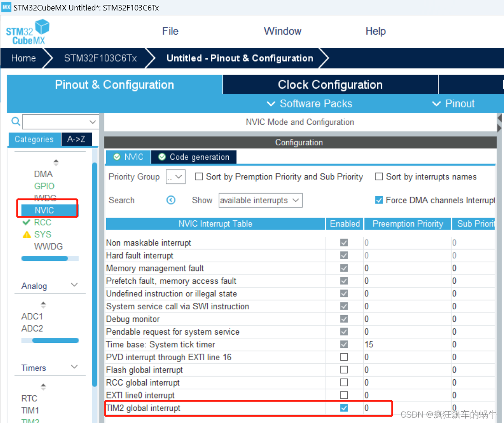
Task: Go to Home breadcrumb
Action: tap(23, 58)
